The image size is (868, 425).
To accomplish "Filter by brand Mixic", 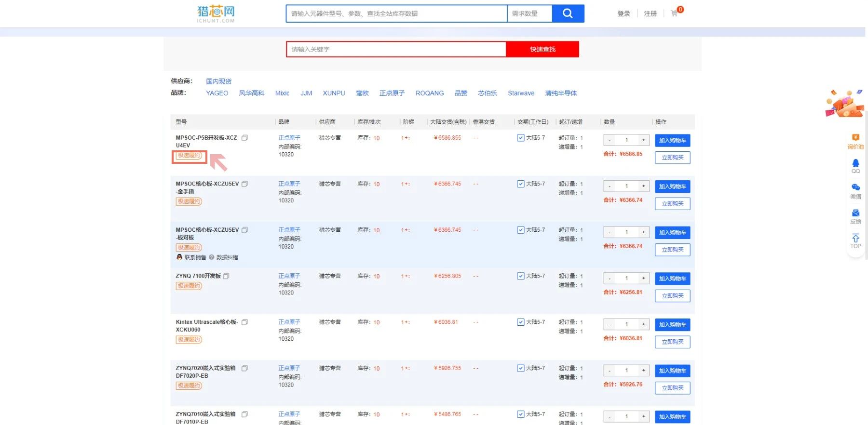I will [x=282, y=93].
